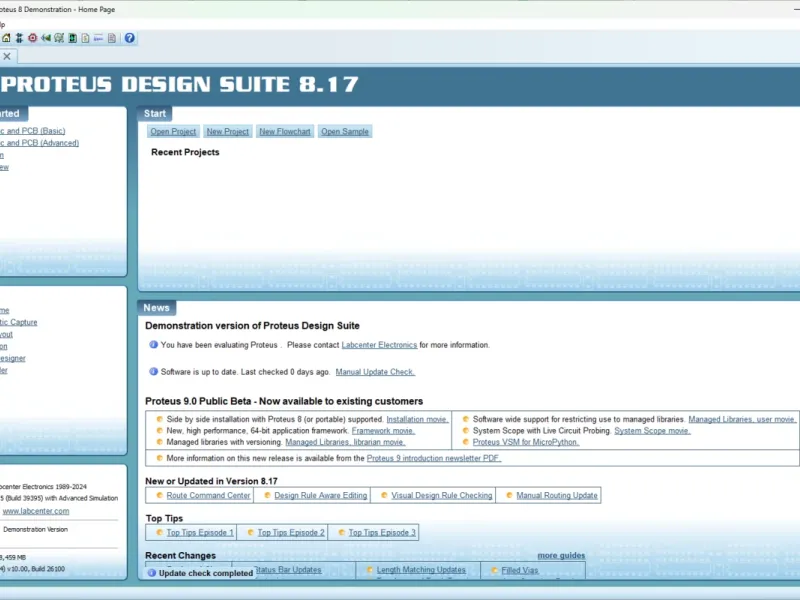Close the Home Page tab
Image resolution: width=800 pixels, height=600 pixels.
pos(7,56)
